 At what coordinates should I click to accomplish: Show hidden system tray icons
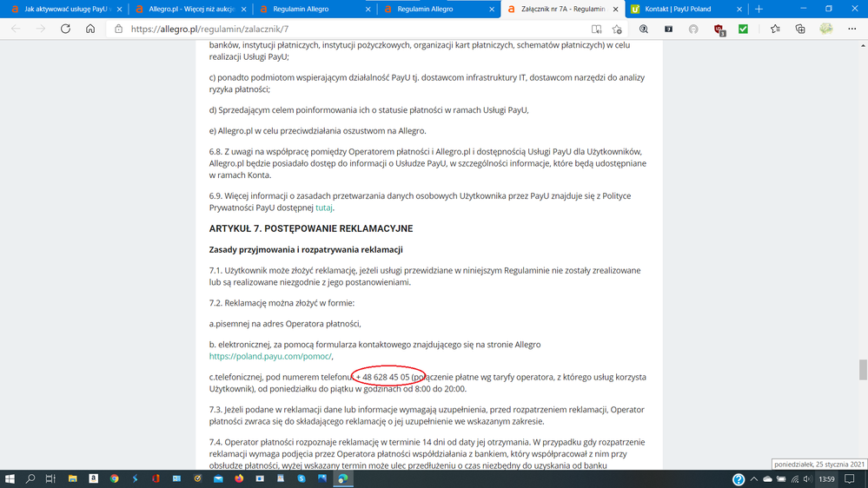pyautogui.click(x=753, y=479)
